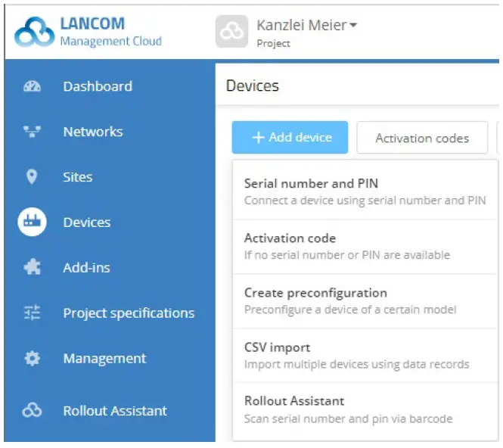Click the Management gear icon

(x=32, y=358)
